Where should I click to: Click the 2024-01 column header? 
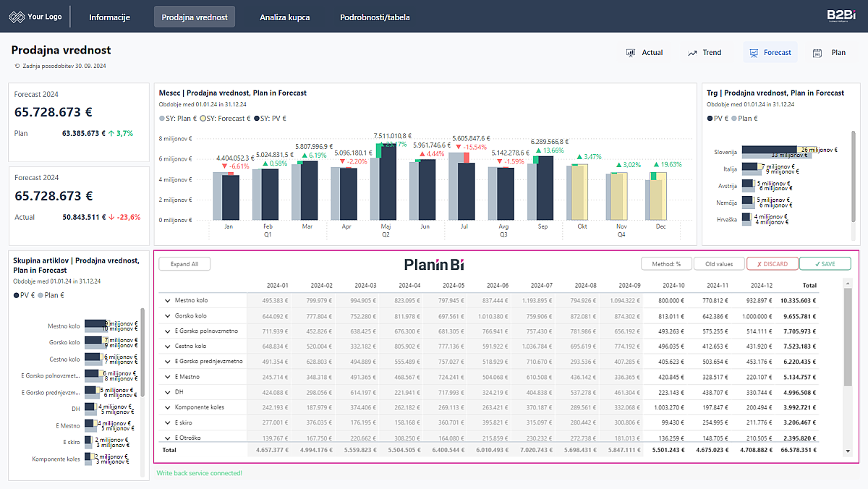coord(277,285)
